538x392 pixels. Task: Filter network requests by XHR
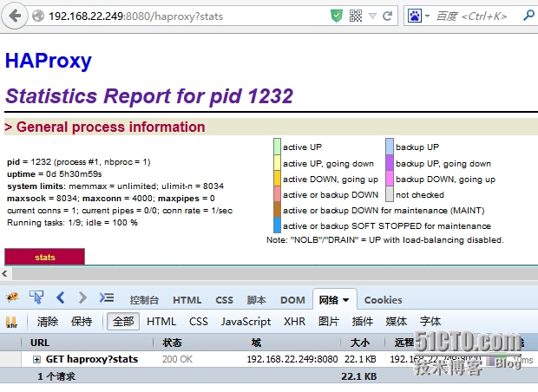[x=294, y=322]
